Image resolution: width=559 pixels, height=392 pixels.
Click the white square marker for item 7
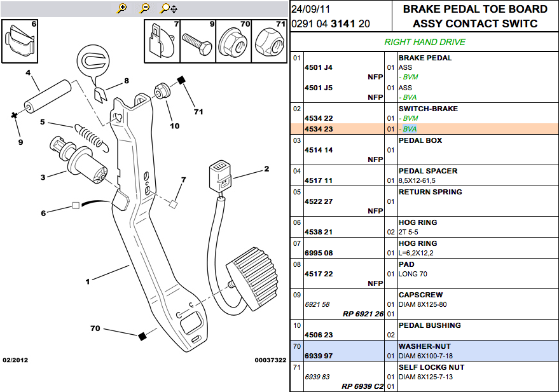click(173, 205)
